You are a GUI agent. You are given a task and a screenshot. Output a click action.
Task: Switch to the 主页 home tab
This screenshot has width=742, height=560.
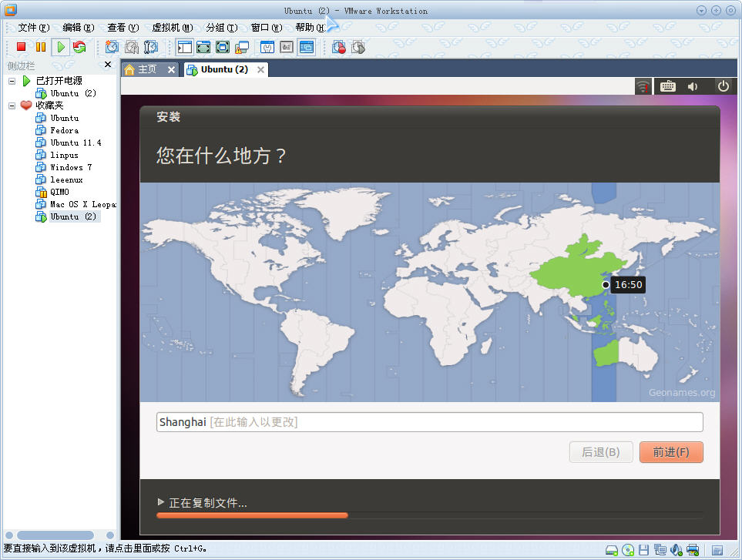(x=146, y=69)
